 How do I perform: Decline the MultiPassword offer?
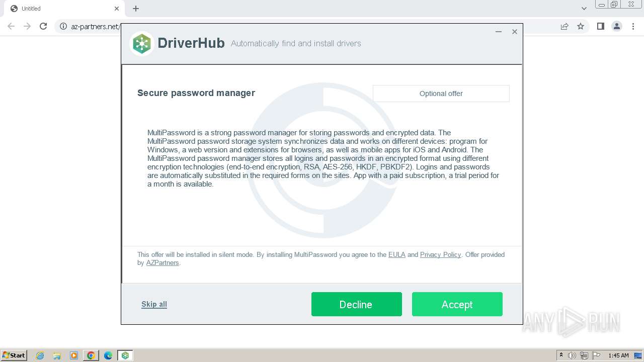tap(356, 304)
